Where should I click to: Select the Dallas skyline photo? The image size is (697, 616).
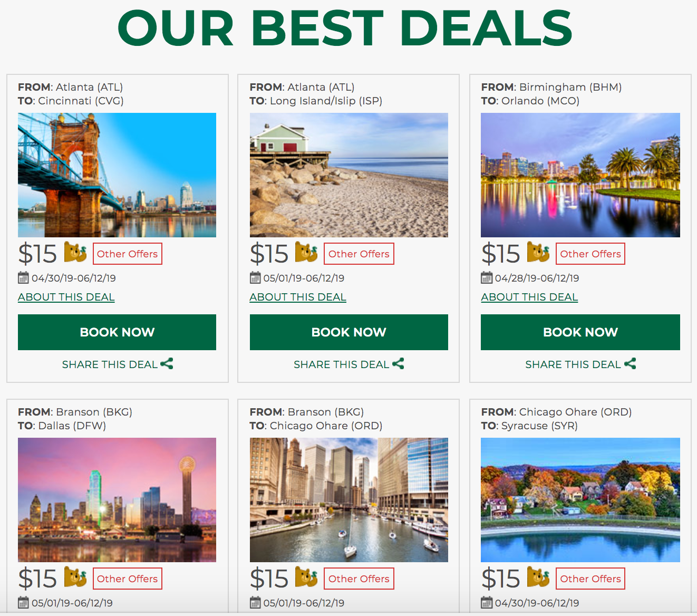[x=117, y=500]
